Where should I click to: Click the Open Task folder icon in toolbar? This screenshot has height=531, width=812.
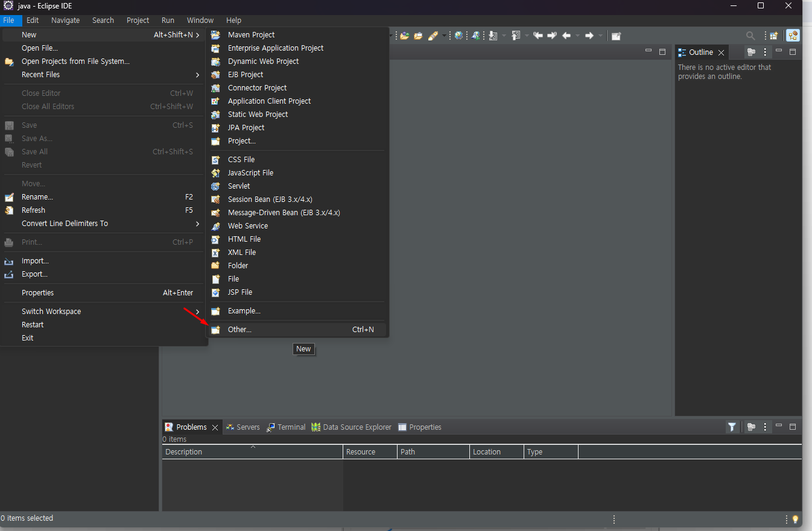coord(418,36)
